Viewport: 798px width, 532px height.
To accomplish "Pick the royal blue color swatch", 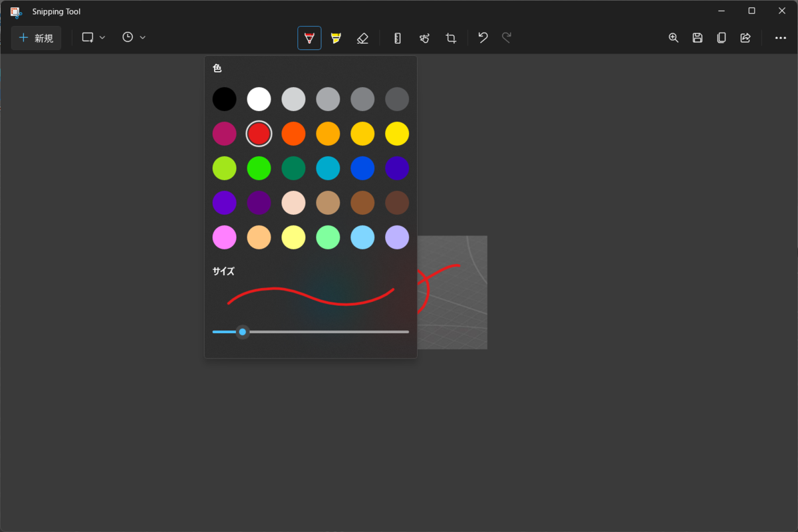I will tap(362, 168).
